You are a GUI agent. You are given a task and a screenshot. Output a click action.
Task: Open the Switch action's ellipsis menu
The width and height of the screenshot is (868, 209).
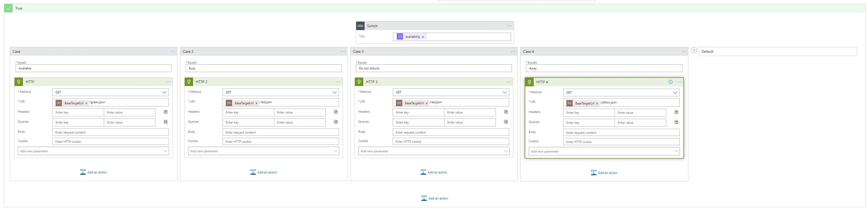(x=509, y=26)
